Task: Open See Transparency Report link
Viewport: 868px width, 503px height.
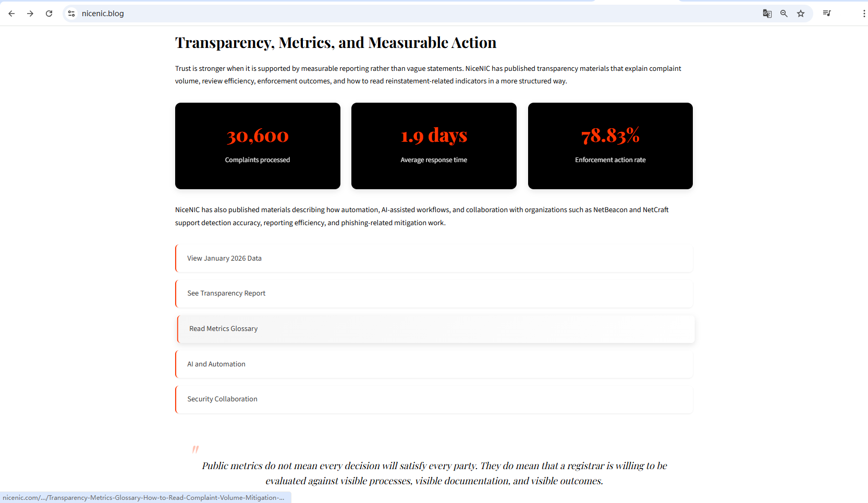Action: coord(226,293)
